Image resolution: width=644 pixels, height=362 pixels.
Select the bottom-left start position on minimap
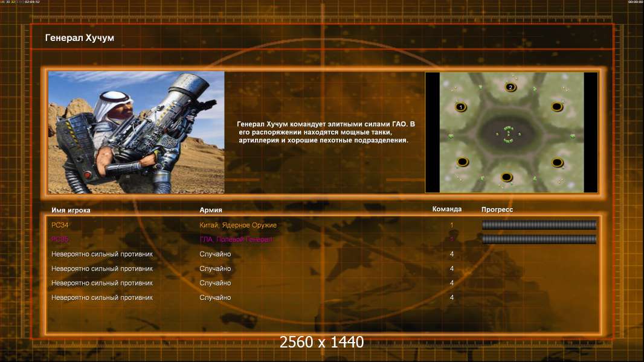pyautogui.click(x=463, y=162)
